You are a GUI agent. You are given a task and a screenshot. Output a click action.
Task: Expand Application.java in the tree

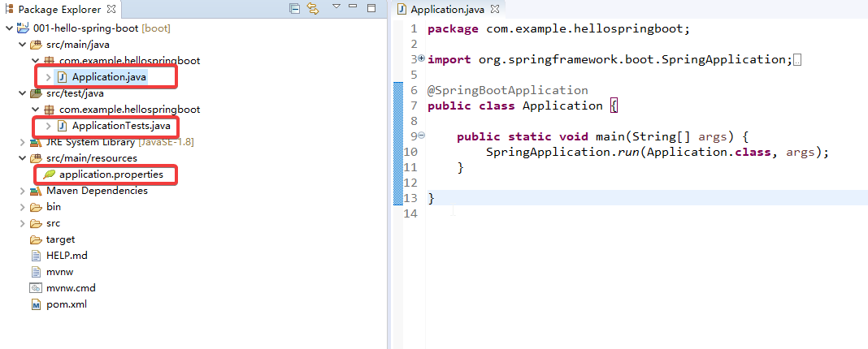(48, 77)
